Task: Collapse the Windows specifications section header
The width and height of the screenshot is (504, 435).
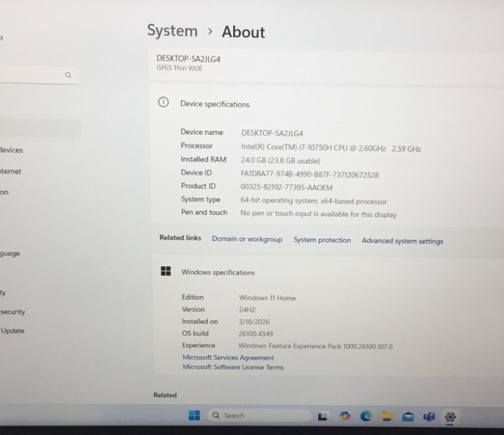Action: [x=328, y=272]
